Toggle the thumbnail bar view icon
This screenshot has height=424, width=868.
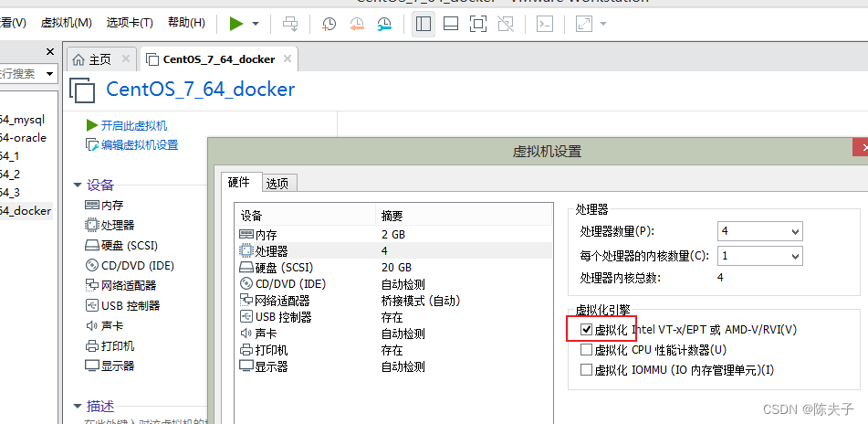click(451, 23)
